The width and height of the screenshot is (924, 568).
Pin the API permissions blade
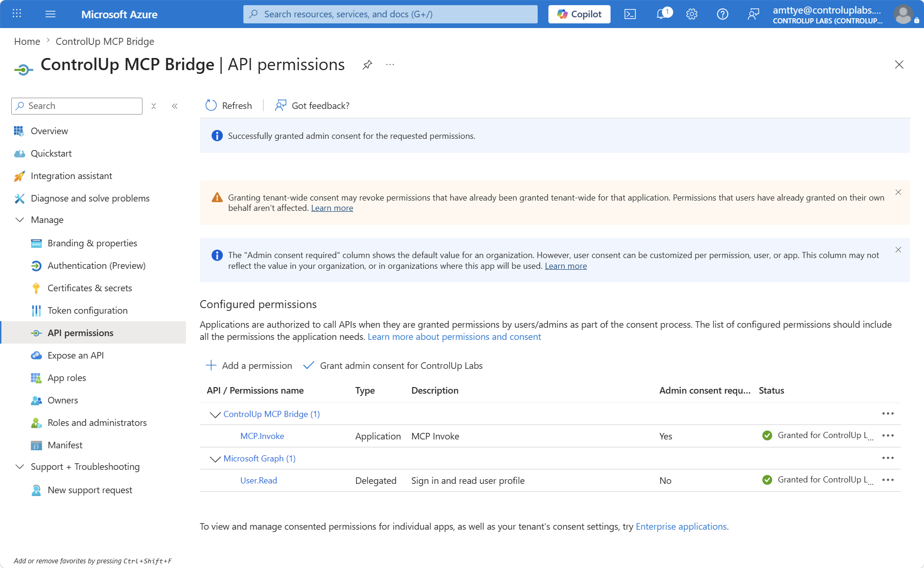367,65
